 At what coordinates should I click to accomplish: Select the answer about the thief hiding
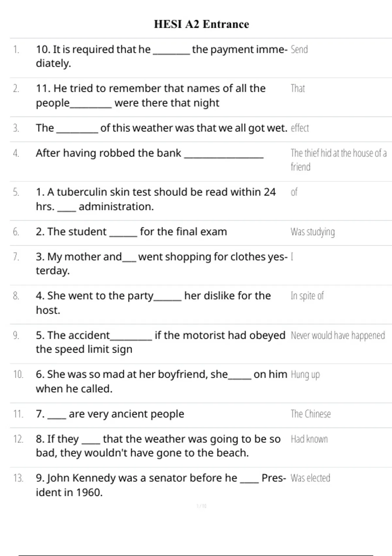tap(338, 160)
